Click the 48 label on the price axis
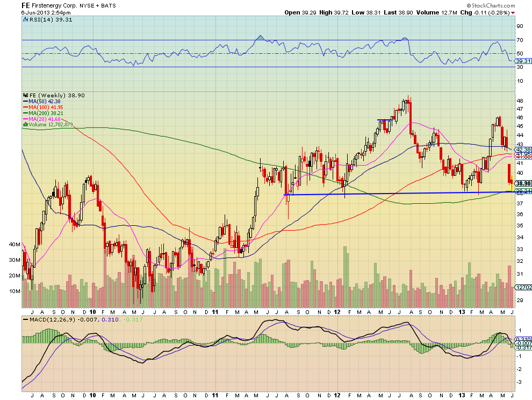 (521, 101)
